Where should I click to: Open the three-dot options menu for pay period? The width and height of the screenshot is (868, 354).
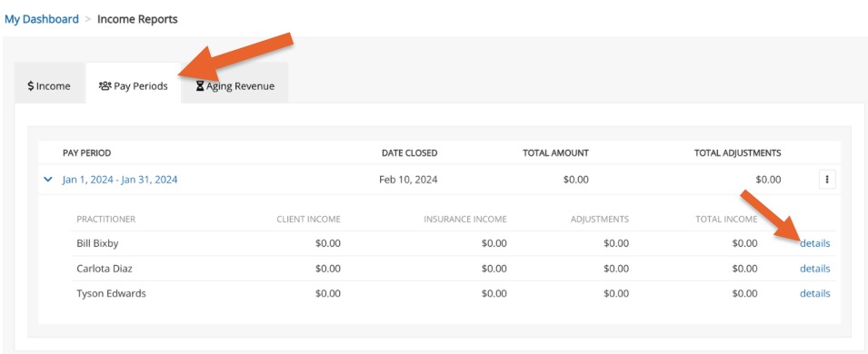pos(827,180)
